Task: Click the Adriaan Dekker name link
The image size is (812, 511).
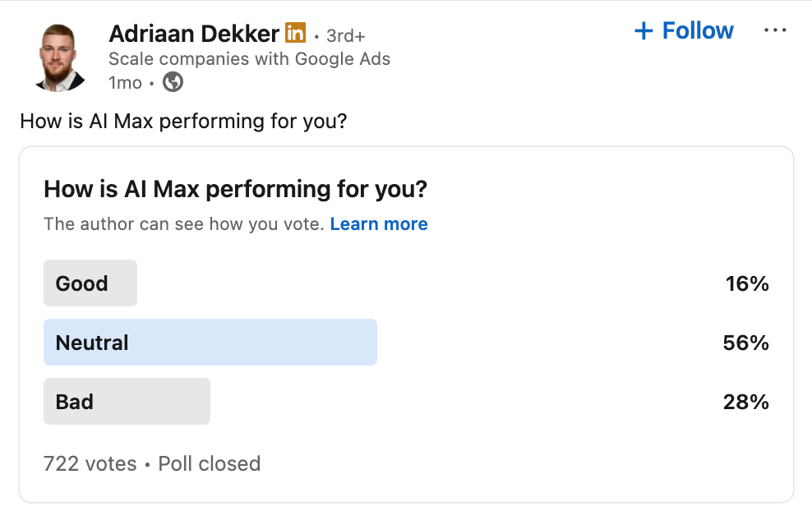Action: [x=194, y=34]
